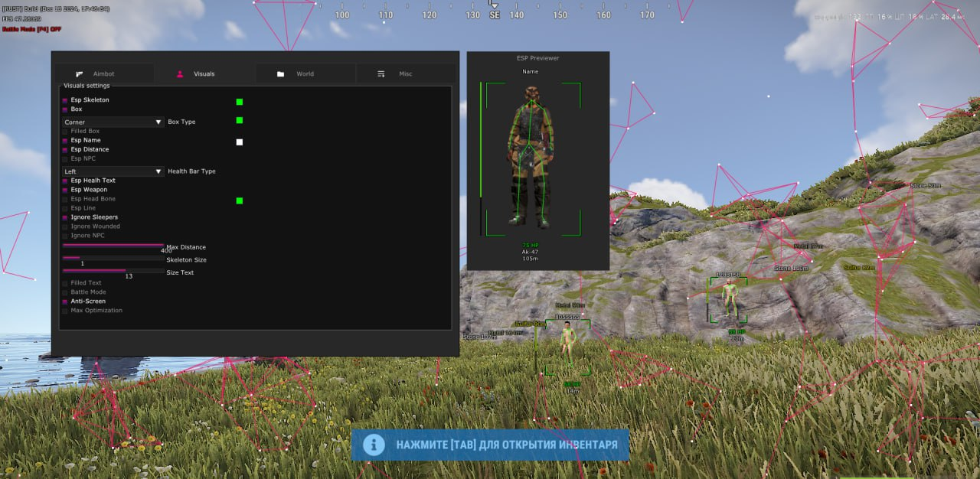Pick the Esp Skeleton green color swatch
980x479 pixels.
pos(240,102)
